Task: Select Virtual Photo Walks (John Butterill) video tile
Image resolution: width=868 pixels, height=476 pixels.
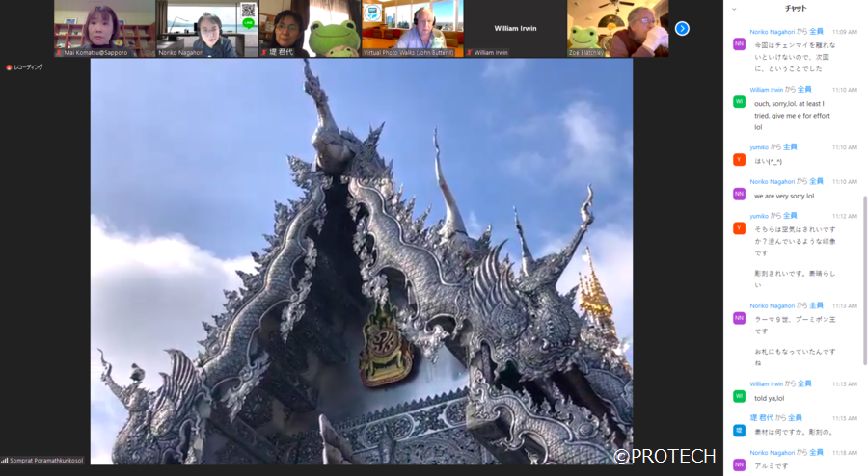Action: click(x=413, y=28)
